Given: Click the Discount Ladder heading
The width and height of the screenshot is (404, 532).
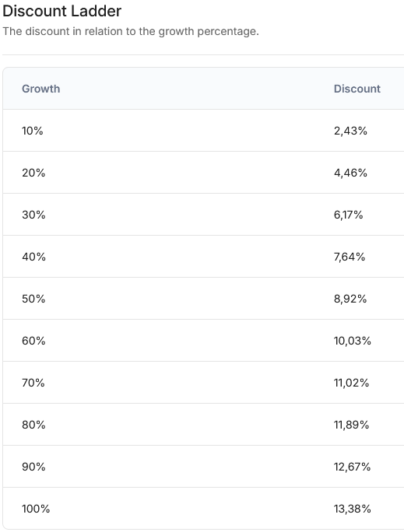Looking at the screenshot, I should point(61,11).
